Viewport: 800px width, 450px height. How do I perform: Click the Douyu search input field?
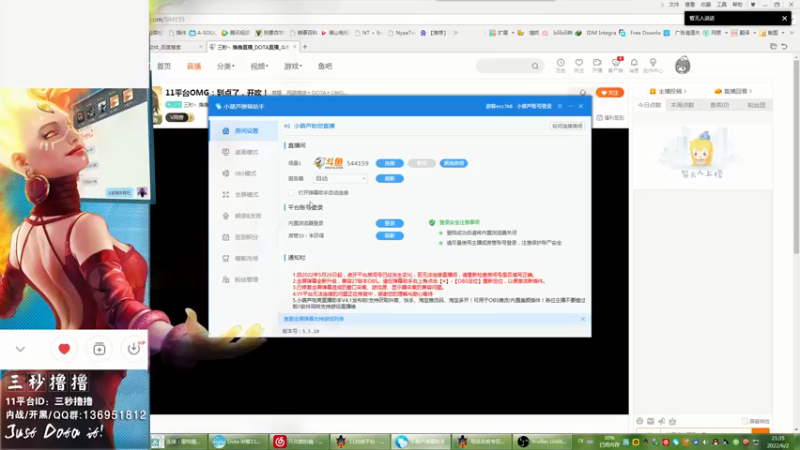[504, 66]
